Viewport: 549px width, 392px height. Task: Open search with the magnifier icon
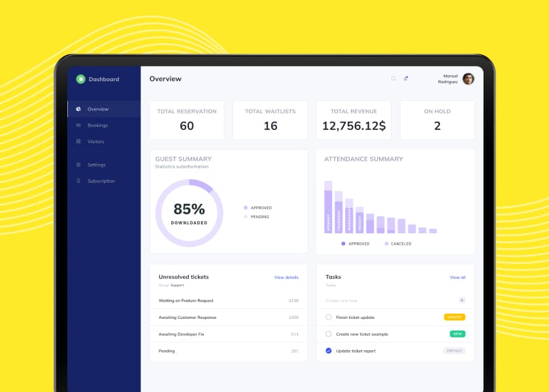tap(393, 79)
